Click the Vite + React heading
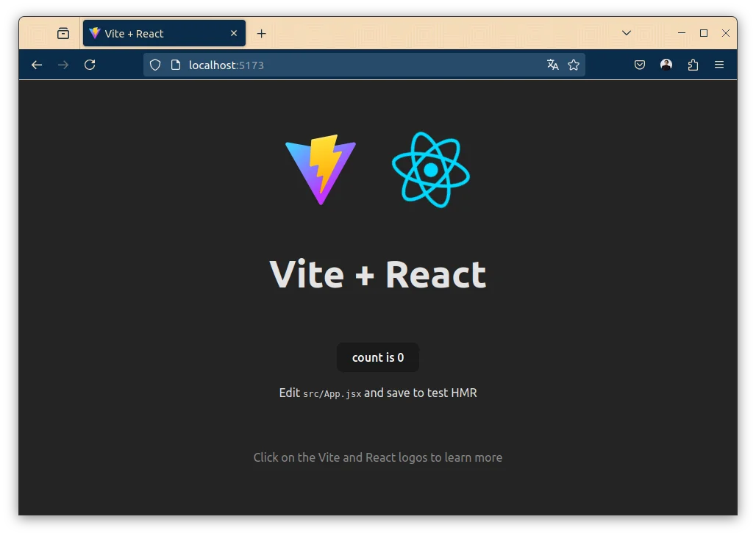Viewport: 756px width, 536px height. (377, 274)
